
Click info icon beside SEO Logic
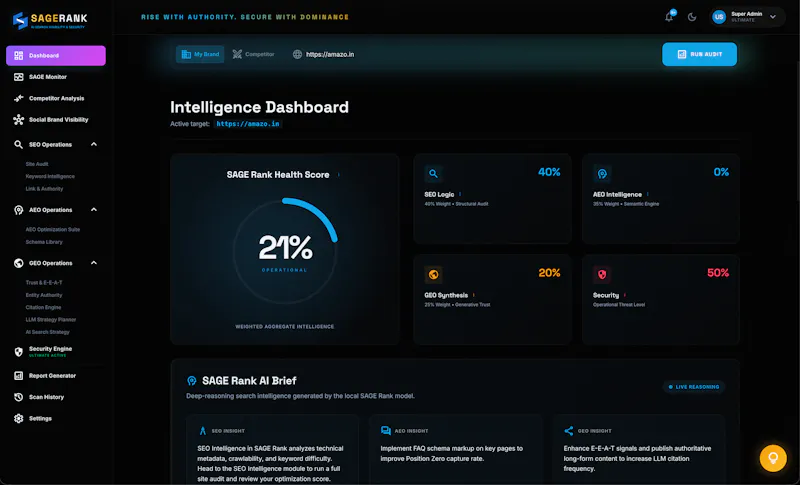pyautogui.click(x=460, y=194)
